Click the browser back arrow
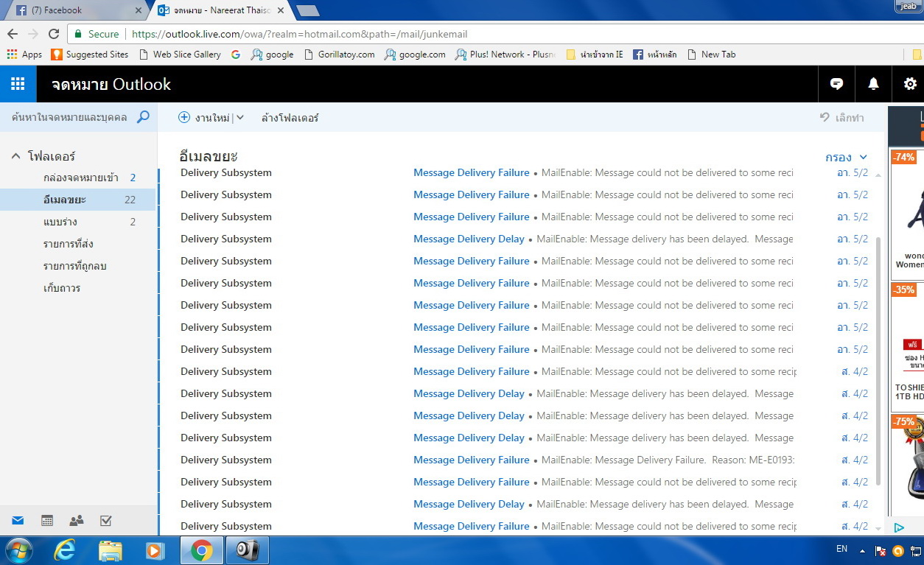 (13, 34)
